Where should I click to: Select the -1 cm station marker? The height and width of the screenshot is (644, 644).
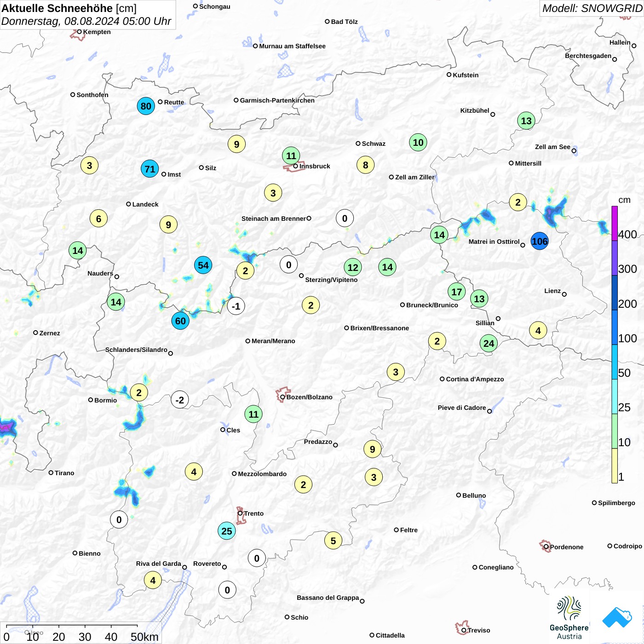[236, 306]
